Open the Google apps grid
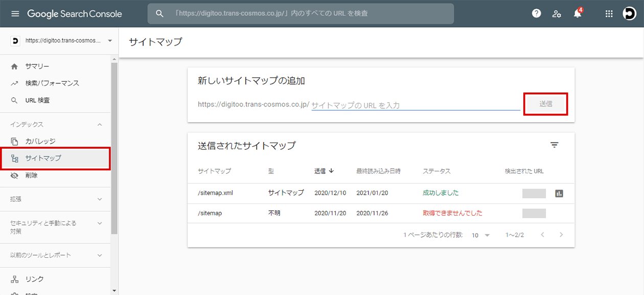644x295 pixels. click(x=609, y=14)
